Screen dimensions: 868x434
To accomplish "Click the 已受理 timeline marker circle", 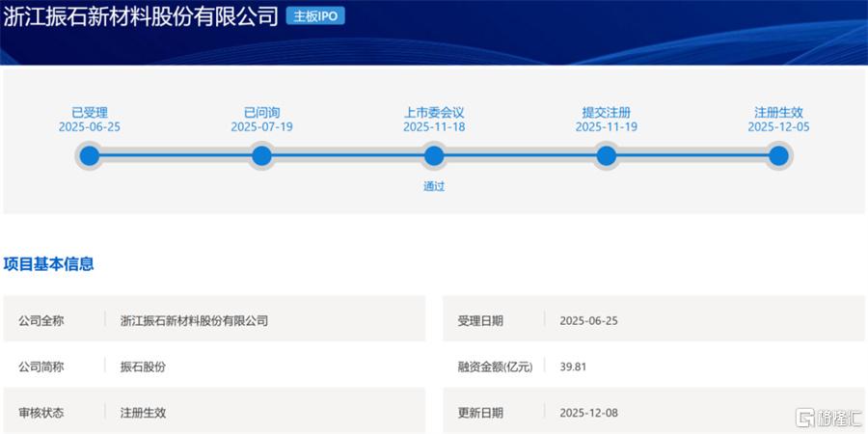I will [x=89, y=156].
